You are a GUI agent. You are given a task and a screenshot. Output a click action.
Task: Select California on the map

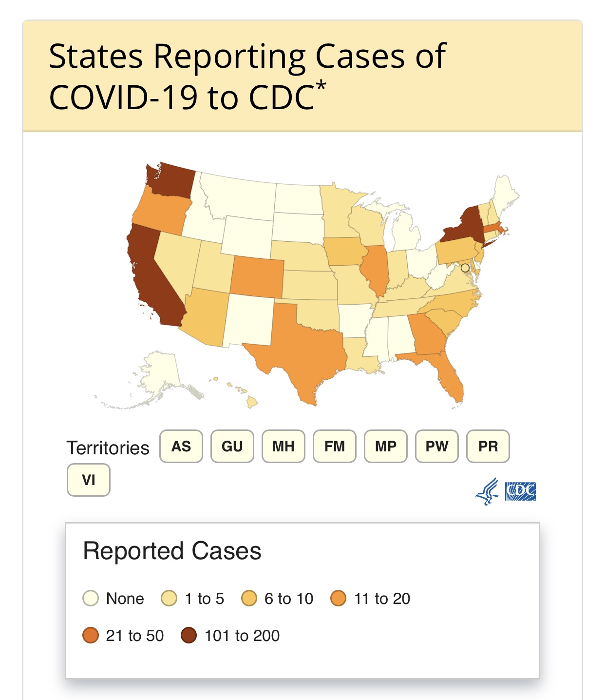pyautogui.click(x=153, y=278)
